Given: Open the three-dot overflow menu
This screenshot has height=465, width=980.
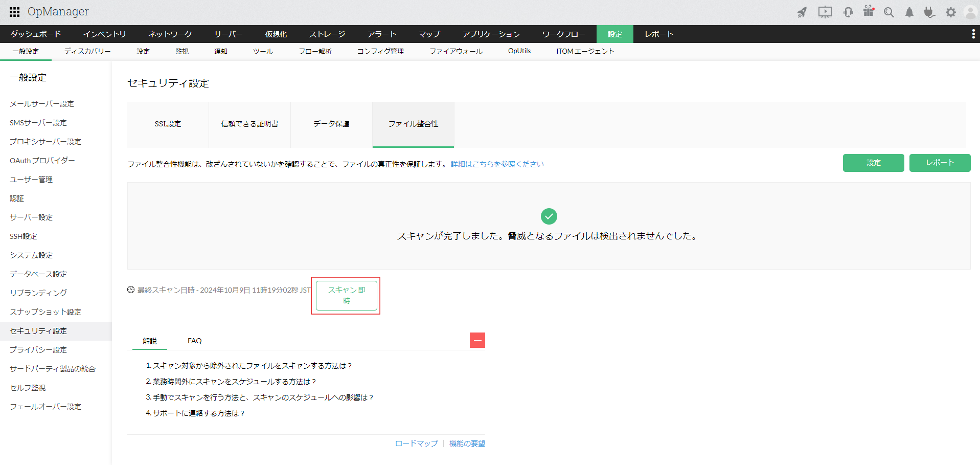Looking at the screenshot, I should pos(972,34).
